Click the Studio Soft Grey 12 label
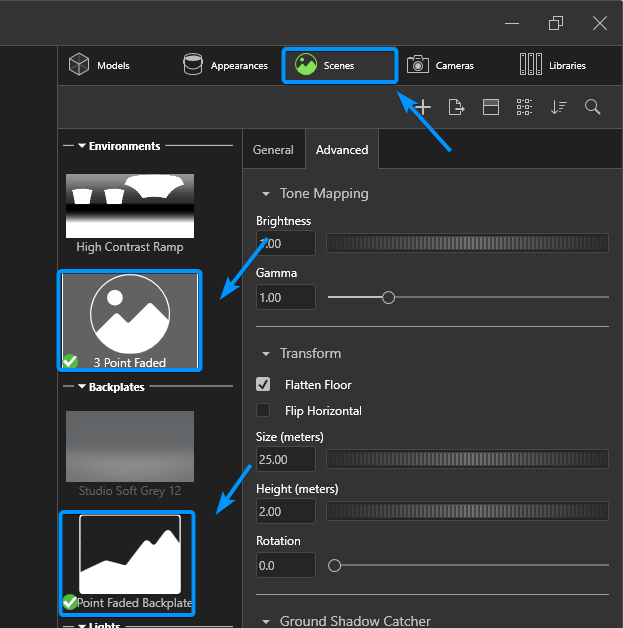This screenshot has height=628, width=623. (x=130, y=491)
